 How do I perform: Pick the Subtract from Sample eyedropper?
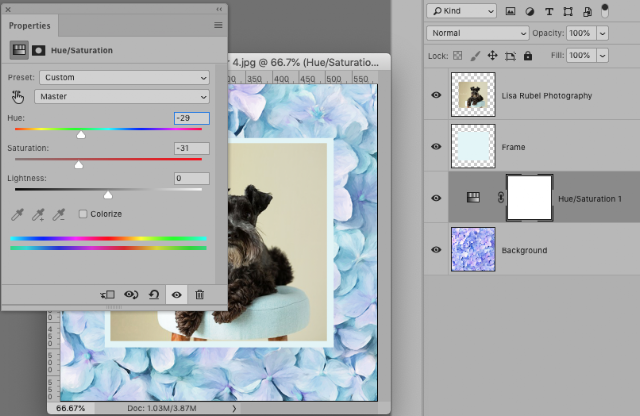59,214
